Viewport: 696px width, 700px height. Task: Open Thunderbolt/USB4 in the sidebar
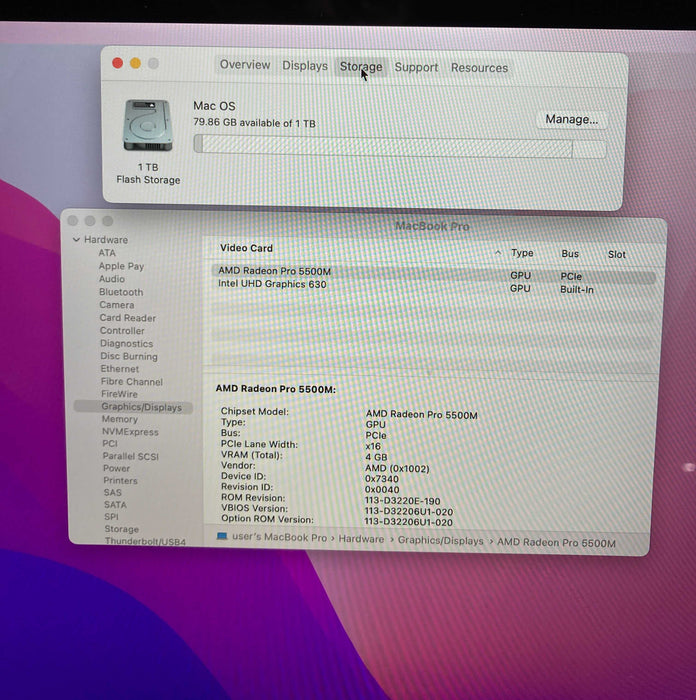pos(145,542)
